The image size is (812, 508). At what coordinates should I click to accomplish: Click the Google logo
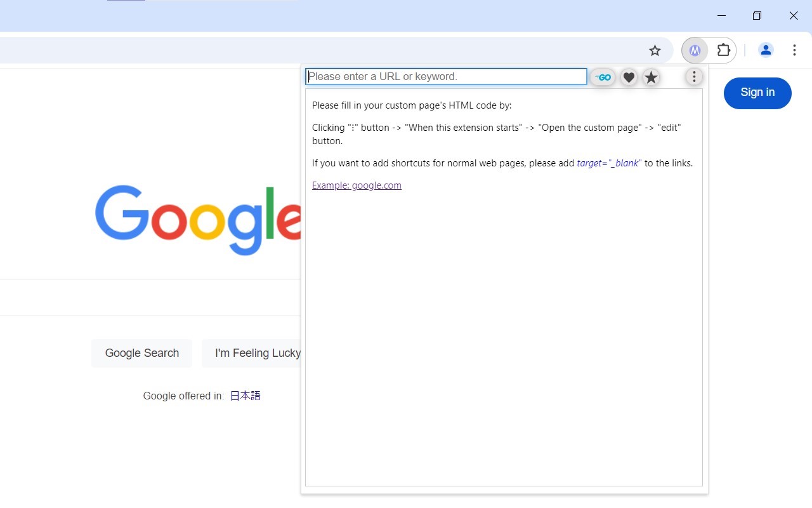pyautogui.click(x=198, y=219)
